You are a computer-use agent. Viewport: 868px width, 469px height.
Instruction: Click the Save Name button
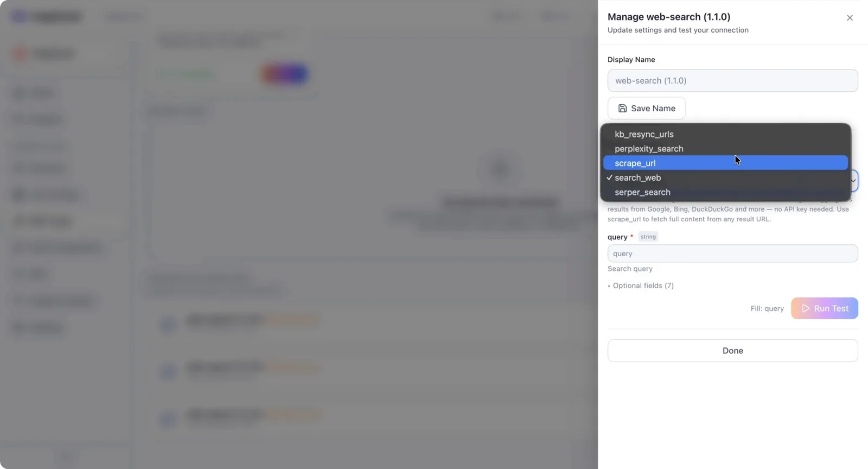[x=647, y=108]
